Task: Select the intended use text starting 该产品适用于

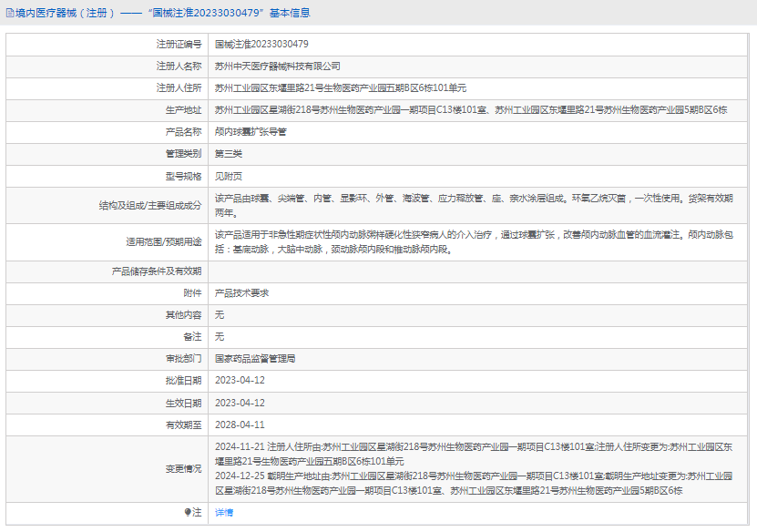Action: click(x=474, y=242)
